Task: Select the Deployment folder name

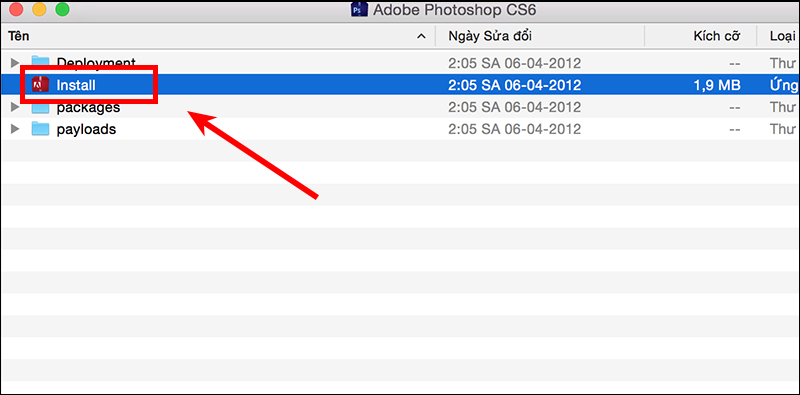Action: (x=96, y=63)
